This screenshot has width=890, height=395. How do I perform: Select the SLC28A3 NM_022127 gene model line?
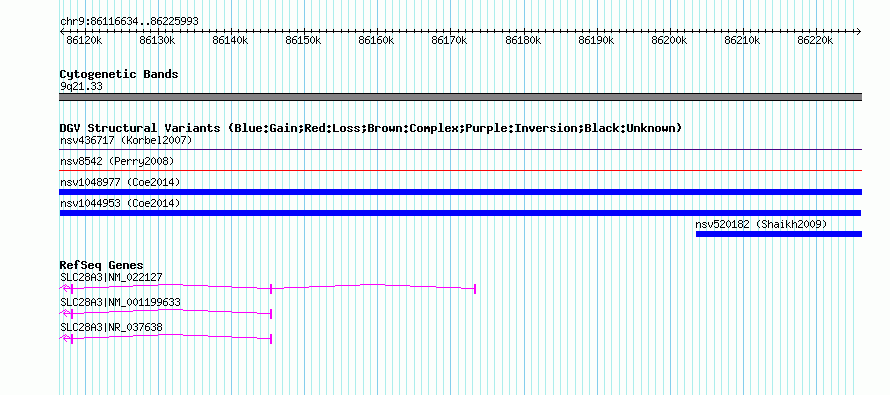click(x=267, y=288)
